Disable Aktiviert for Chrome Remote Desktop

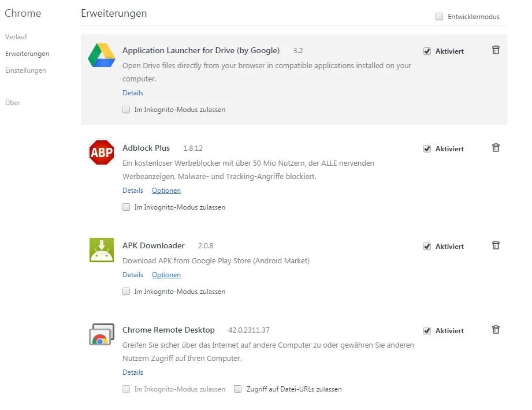pyautogui.click(x=427, y=330)
